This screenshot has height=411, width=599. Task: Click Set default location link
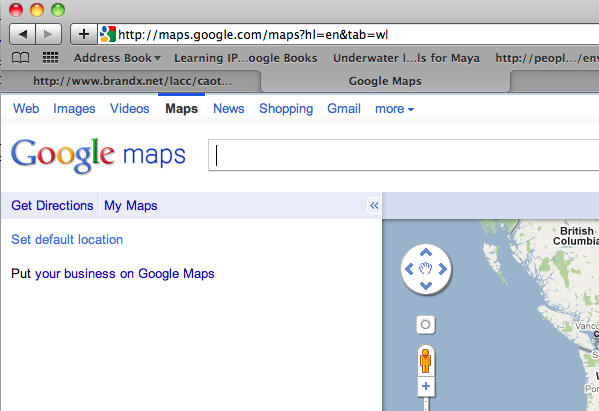(x=67, y=239)
